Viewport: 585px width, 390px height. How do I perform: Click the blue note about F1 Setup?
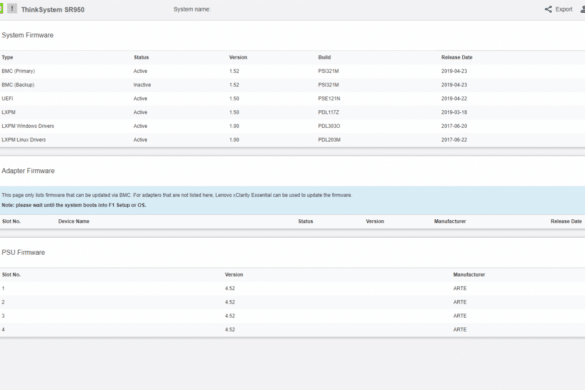(x=74, y=205)
